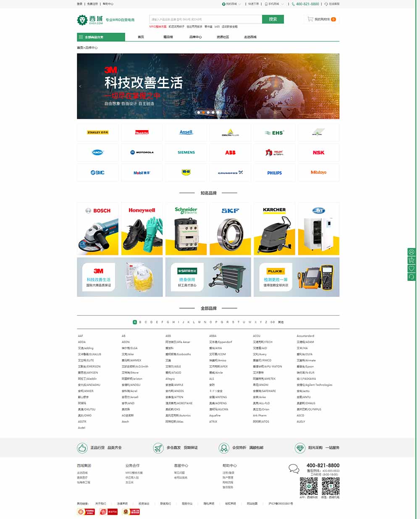Click the thumbs-up genuine goods icon

pos(82,448)
